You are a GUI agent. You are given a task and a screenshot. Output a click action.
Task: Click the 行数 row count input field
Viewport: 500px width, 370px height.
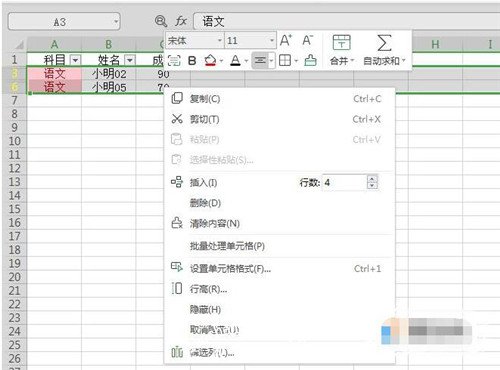click(344, 182)
